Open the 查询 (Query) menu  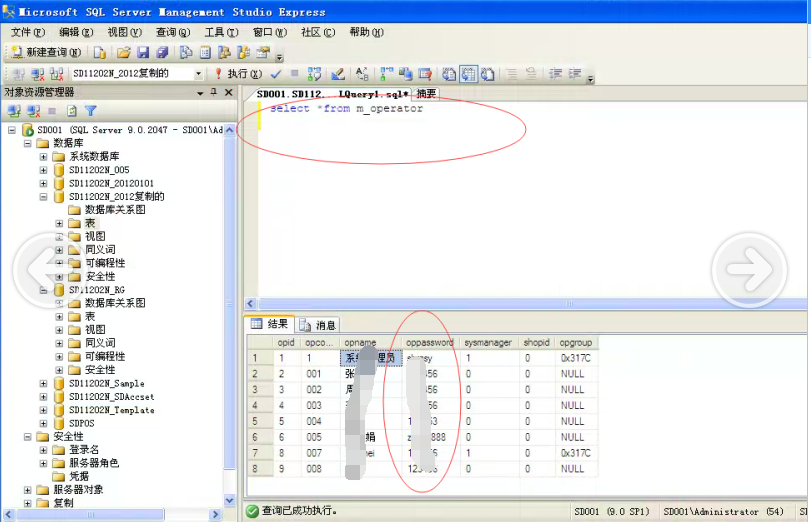172,32
